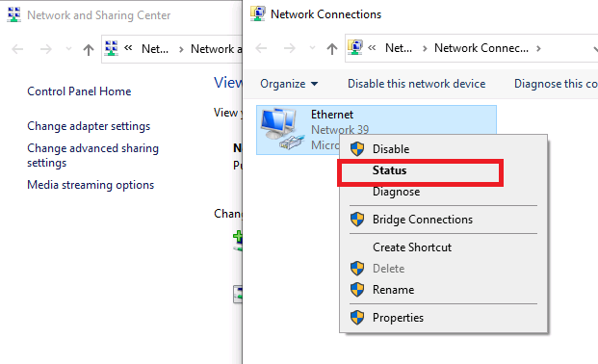Click the shield icon beside Rename
598x364 pixels.
click(357, 290)
